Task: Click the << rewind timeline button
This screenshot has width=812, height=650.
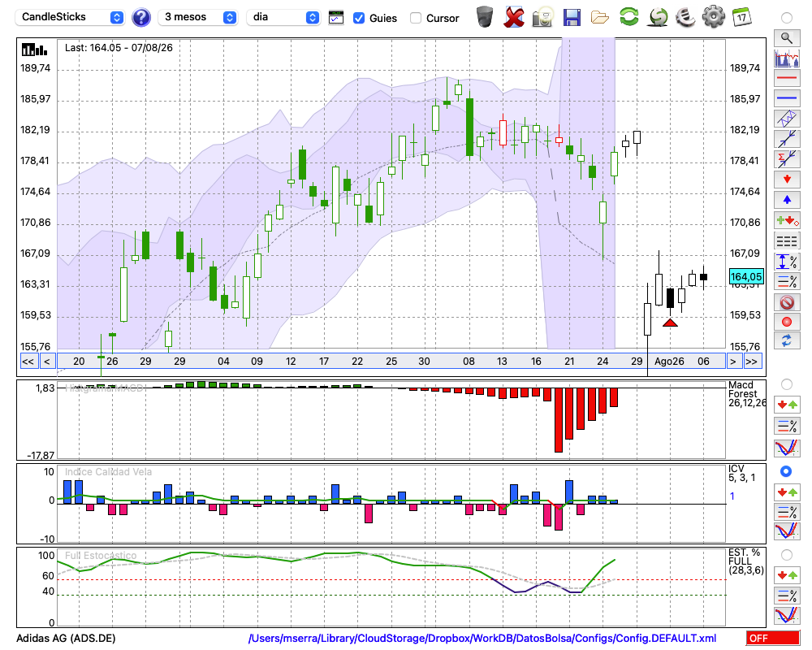Action: pos(28,362)
